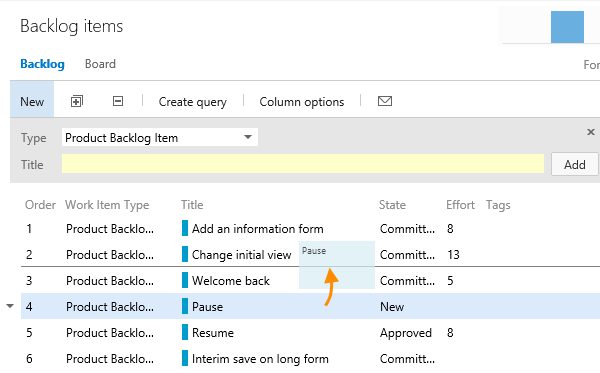The height and width of the screenshot is (373, 600).
Task: Click blue color bar beside Add an information form
Action: (x=185, y=228)
